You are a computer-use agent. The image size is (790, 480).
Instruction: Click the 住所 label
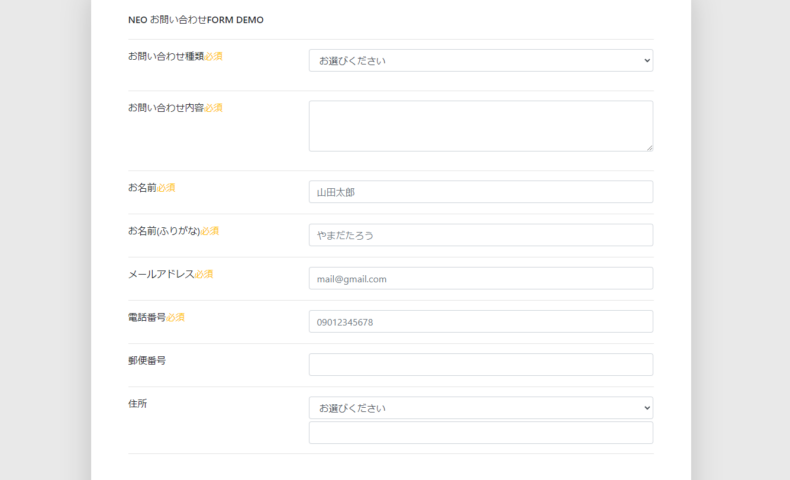(x=137, y=404)
